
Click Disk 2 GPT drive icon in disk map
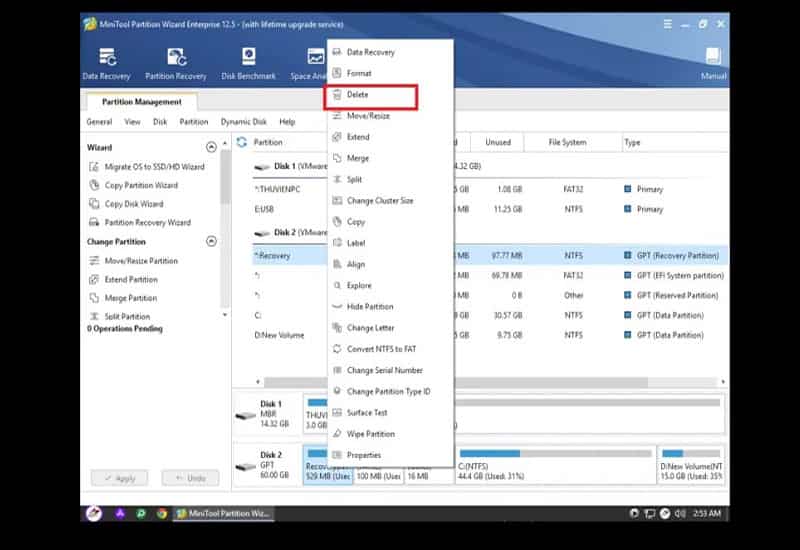tap(246, 466)
